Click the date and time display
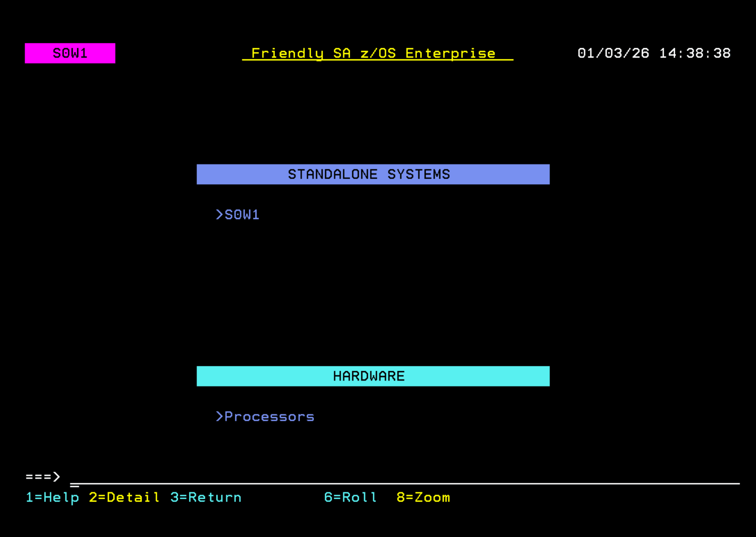 (654, 53)
